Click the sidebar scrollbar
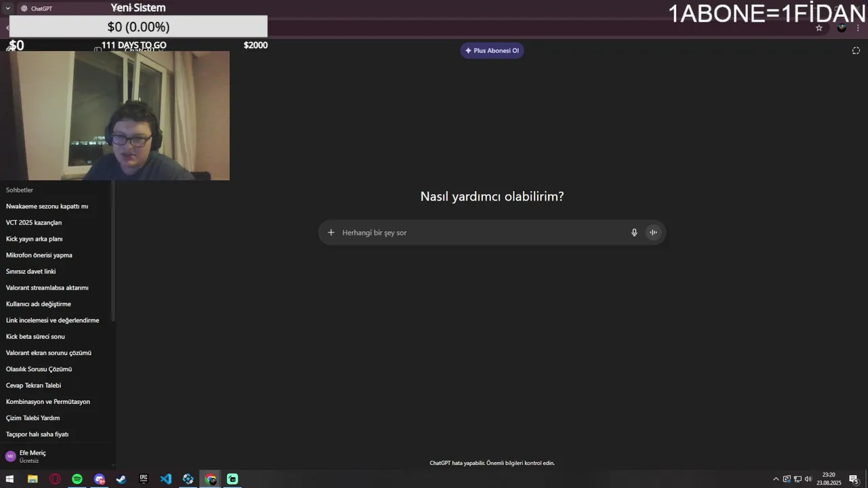The height and width of the screenshot is (488, 868). tap(113, 251)
